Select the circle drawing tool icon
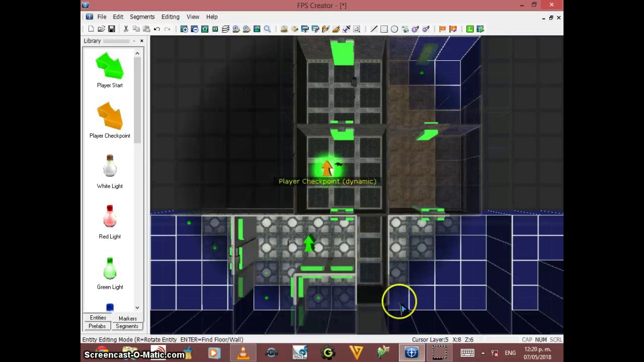Image resolution: width=644 pixels, height=362 pixels. 394,29
